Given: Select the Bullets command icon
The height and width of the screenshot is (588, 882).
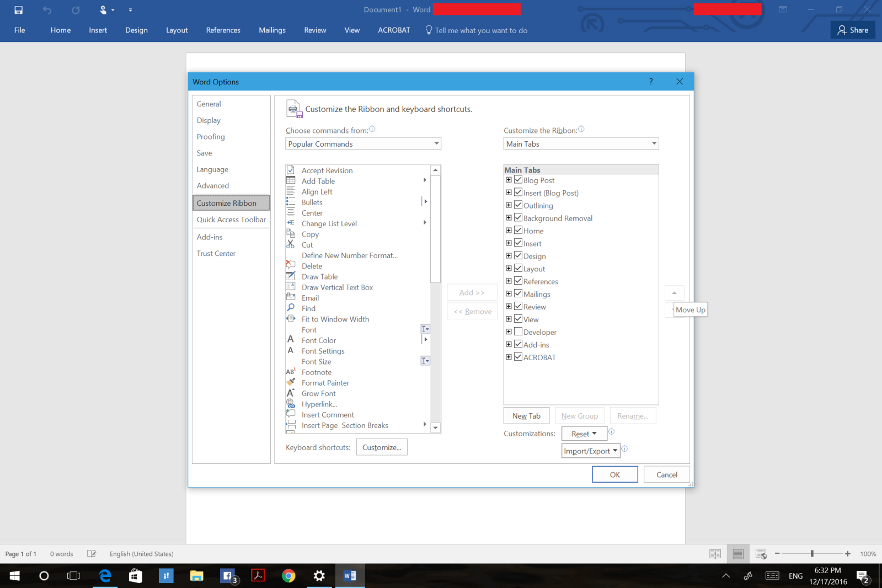Looking at the screenshot, I should 291,202.
